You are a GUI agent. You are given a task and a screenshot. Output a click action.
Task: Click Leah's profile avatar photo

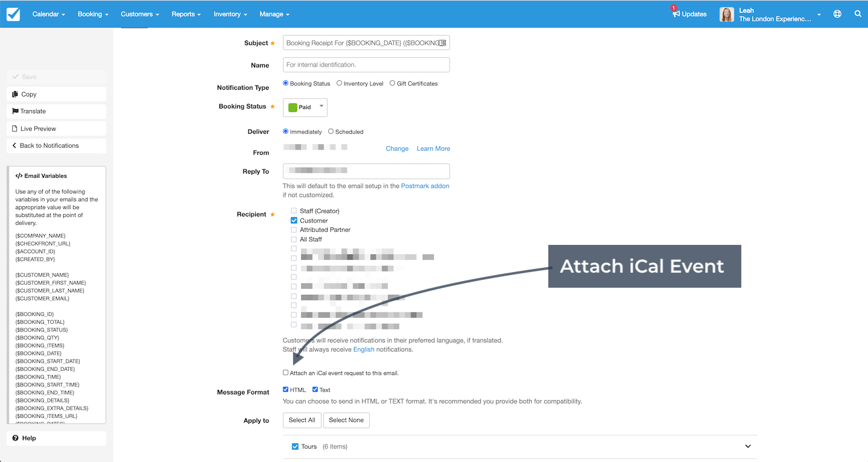pos(727,14)
